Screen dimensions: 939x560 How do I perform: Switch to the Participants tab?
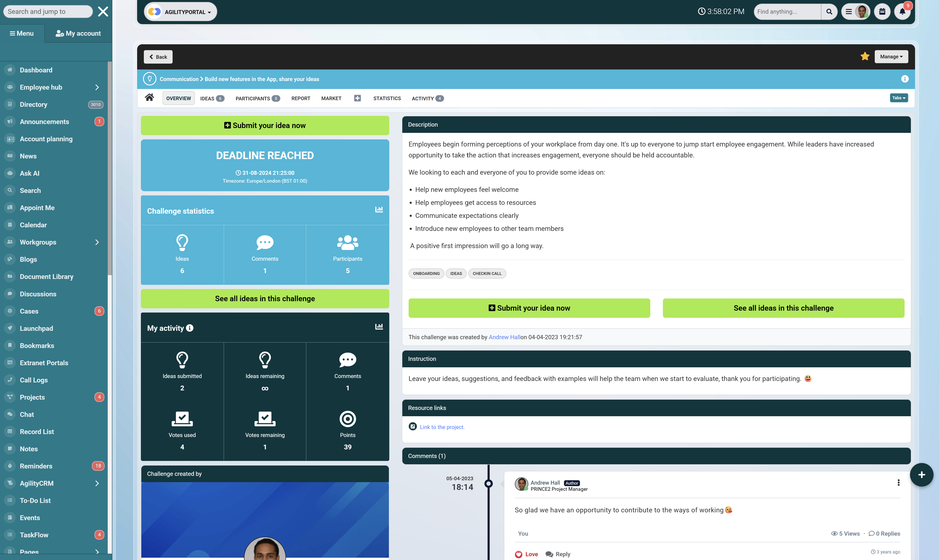tap(257, 98)
